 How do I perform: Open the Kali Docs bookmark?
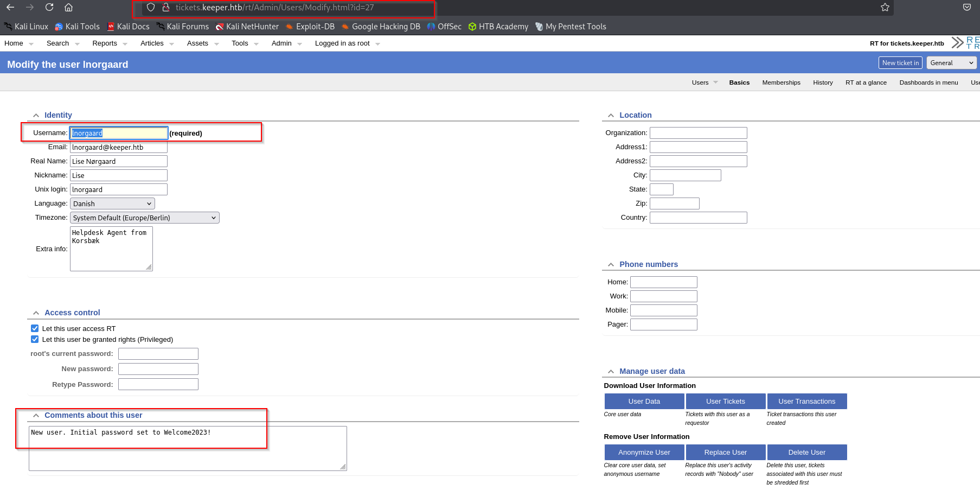[x=129, y=27]
